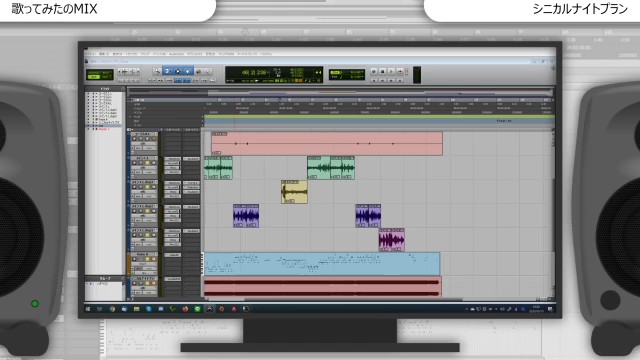Click the Play button in the transport
The height and width of the screenshot is (360, 640).
(x=391, y=71)
